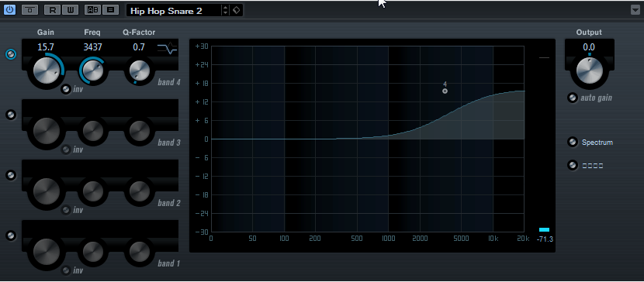Click the plug-in power bypass icon
The image size is (644, 282).
tap(10, 10)
